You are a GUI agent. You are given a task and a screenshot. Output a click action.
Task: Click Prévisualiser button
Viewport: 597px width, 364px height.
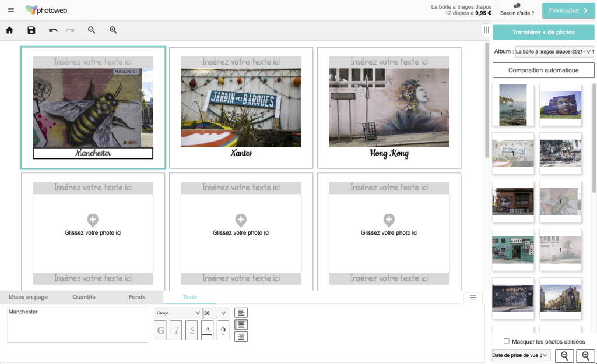[x=568, y=10]
